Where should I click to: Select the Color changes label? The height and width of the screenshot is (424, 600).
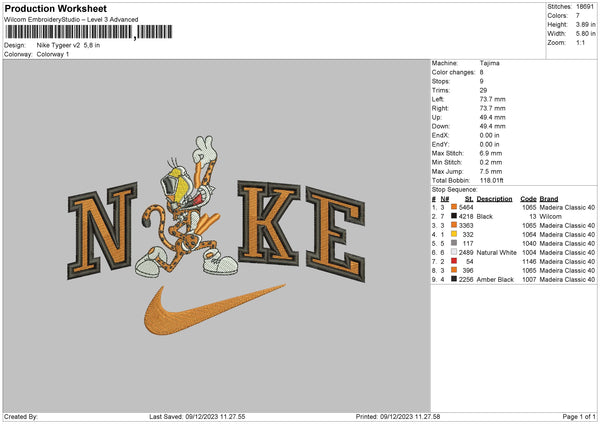coord(453,72)
